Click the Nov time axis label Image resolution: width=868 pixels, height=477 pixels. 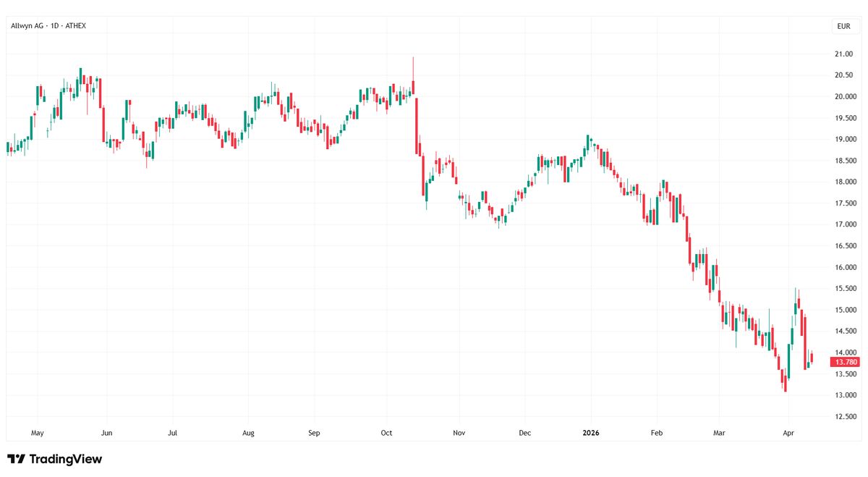[458, 433]
